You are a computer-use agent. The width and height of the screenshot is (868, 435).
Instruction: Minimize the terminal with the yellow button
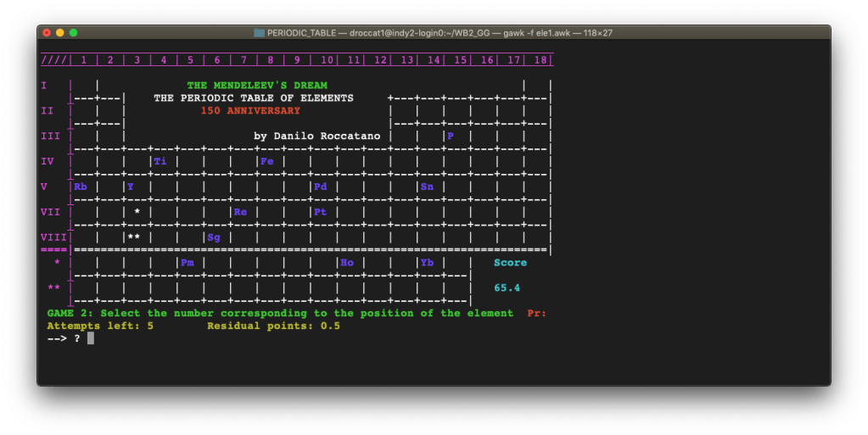click(60, 33)
